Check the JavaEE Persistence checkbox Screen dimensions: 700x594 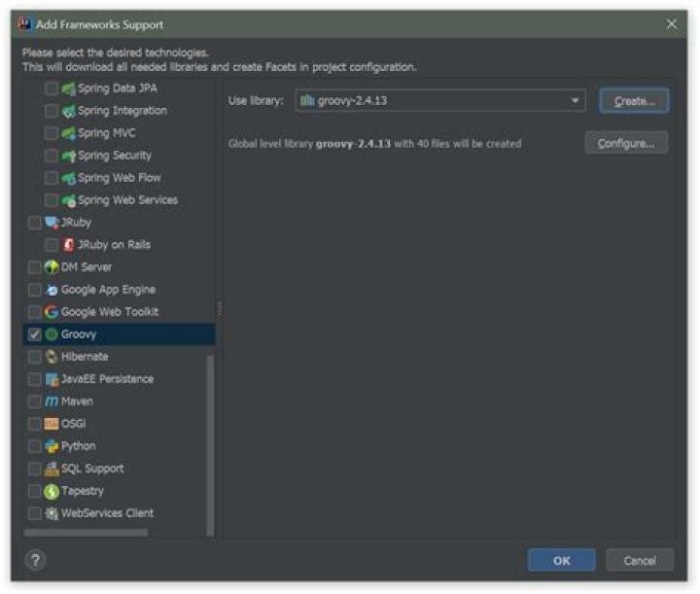point(34,379)
